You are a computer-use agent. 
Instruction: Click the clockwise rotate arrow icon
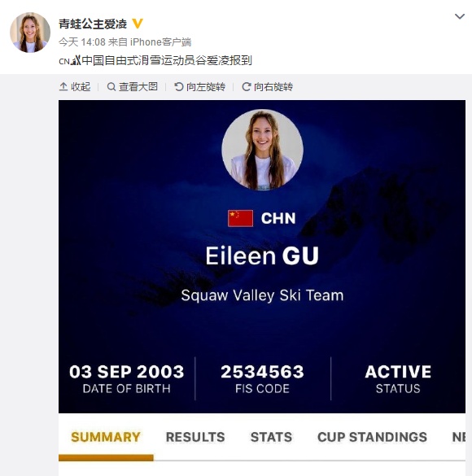coord(246,87)
